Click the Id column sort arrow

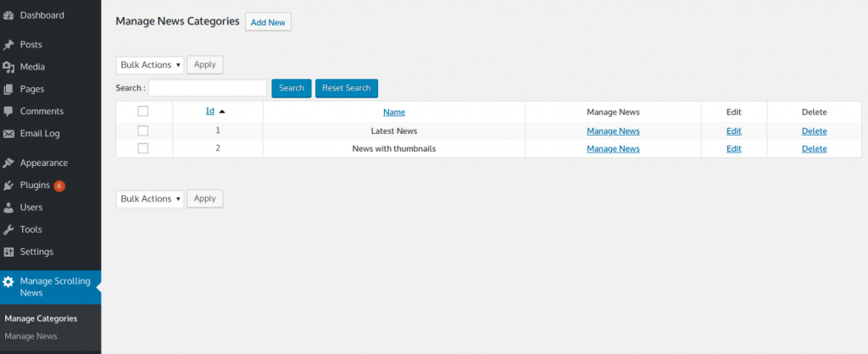click(222, 112)
